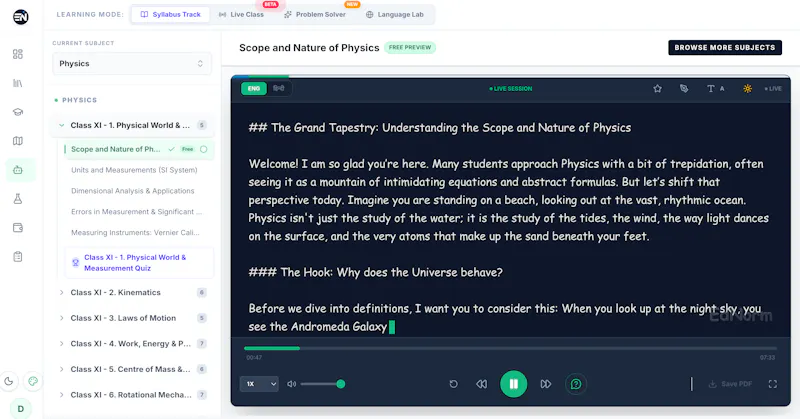This screenshot has width=800, height=419.
Task: Open the wallet icon in sidebar
Action: [x=18, y=228]
